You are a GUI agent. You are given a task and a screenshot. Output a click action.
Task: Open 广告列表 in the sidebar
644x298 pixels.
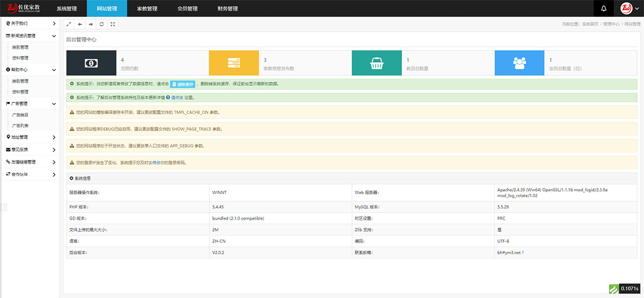pos(20,126)
